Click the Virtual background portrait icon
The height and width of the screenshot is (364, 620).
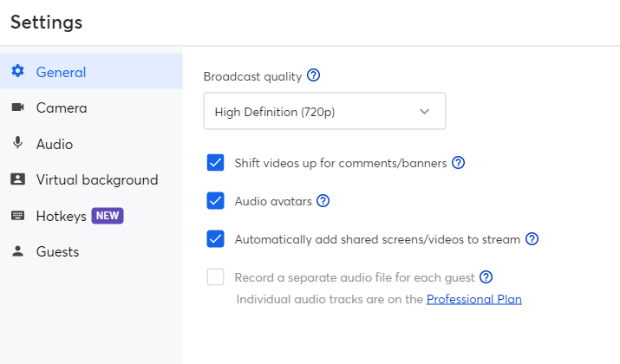click(18, 179)
